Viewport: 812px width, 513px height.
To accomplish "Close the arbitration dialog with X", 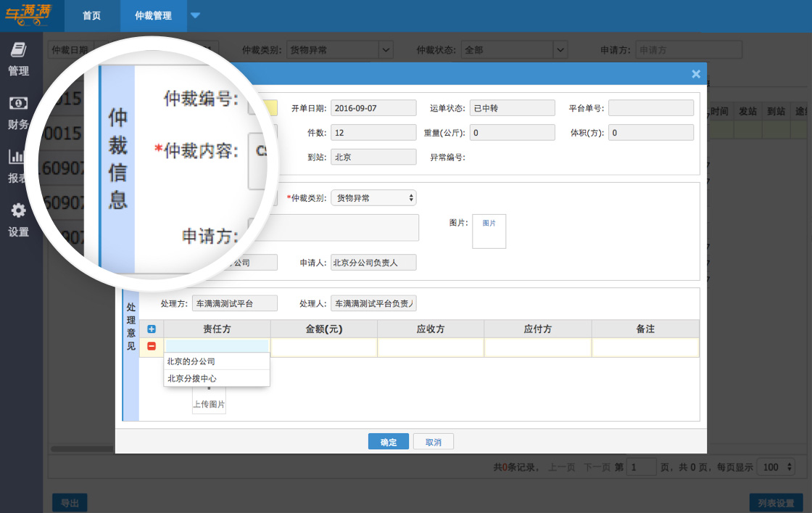I will click(x=696, y=74).
